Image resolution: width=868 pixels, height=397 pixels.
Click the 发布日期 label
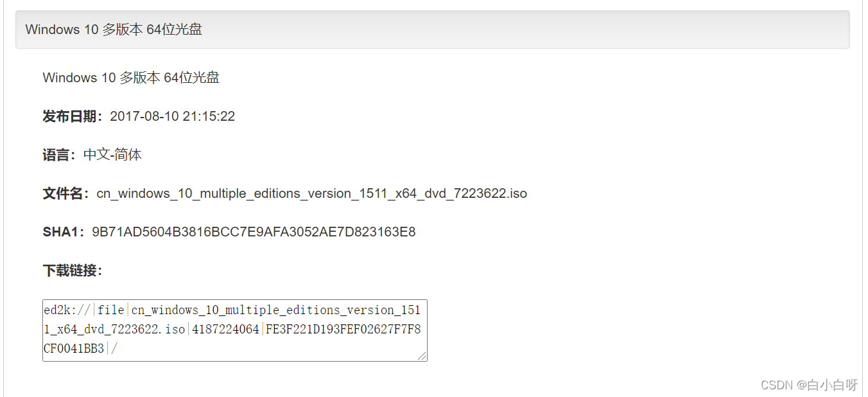(x=72, y=116)
